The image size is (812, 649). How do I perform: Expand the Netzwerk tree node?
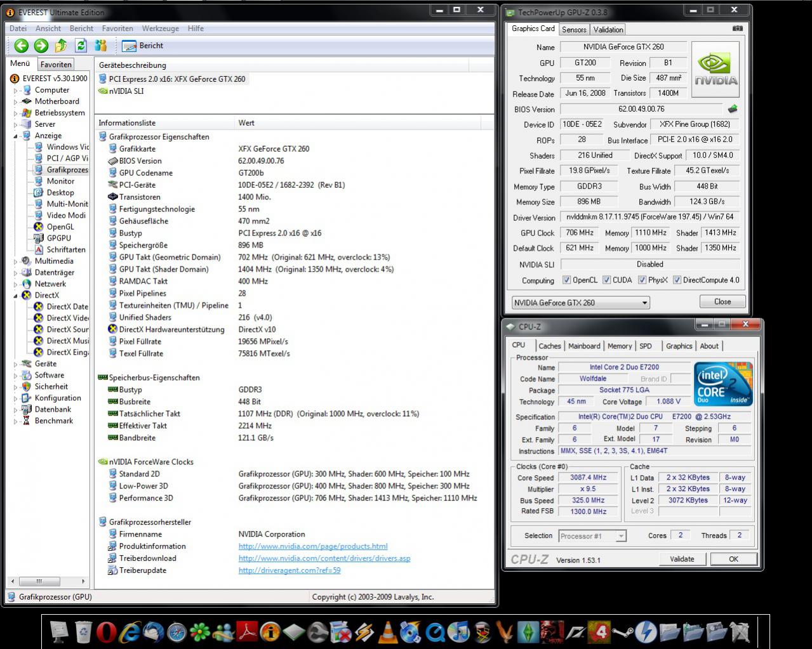click(x=16, y=284)
